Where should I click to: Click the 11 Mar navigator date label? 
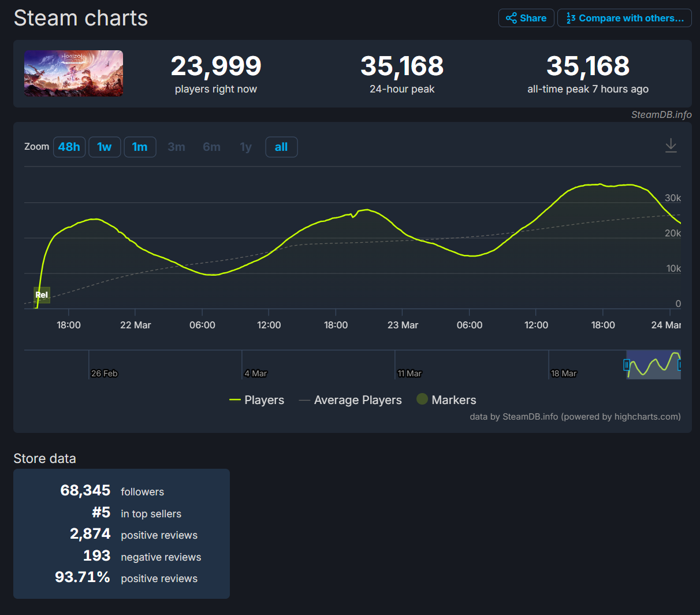410,373
